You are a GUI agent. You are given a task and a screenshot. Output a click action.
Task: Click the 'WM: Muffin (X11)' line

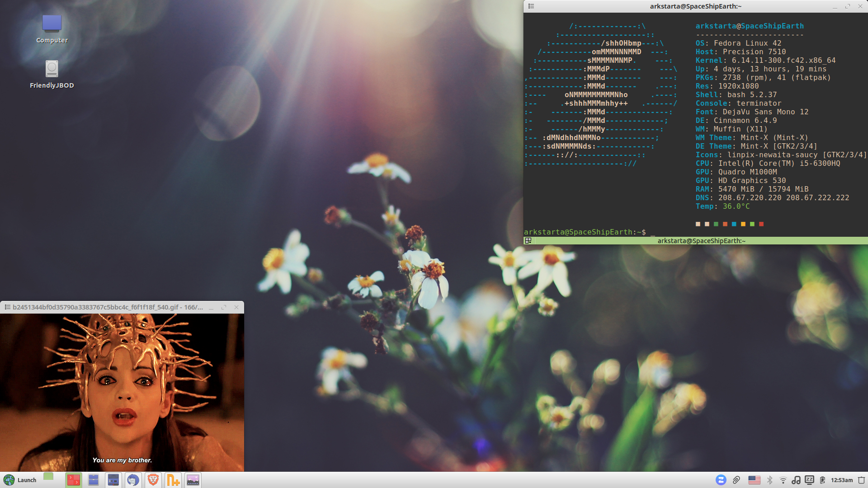point(731,129)
